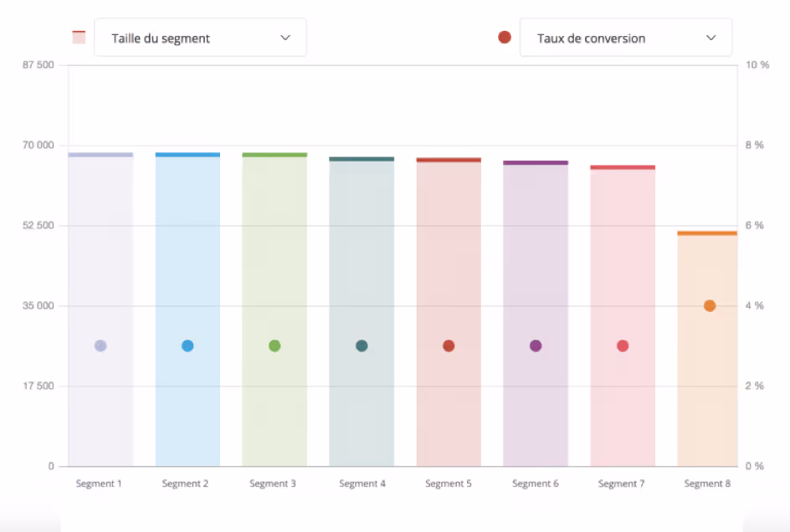Toggle the Segment 2 blue bar

tap(186, 309)
